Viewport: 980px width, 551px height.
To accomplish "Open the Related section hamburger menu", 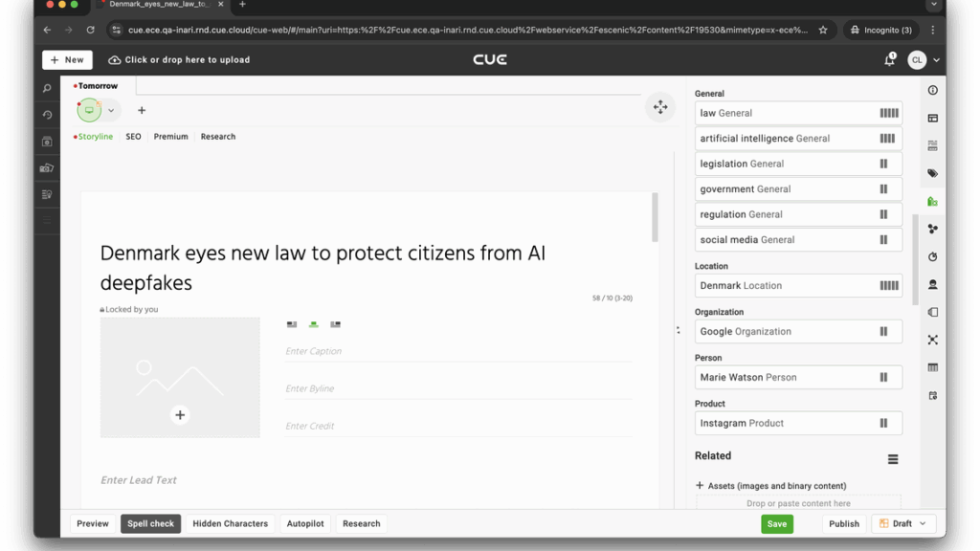I will pos(892,459).
